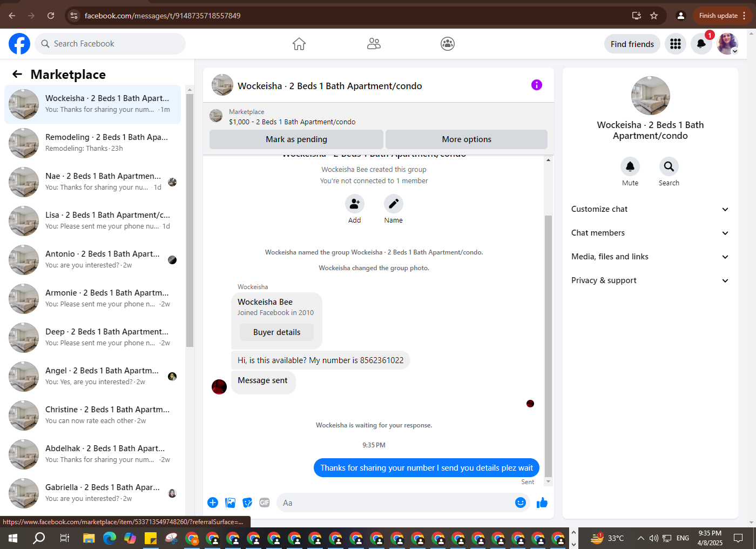
Task: Open Windows taskbar search
Action: tap(39, 538)
